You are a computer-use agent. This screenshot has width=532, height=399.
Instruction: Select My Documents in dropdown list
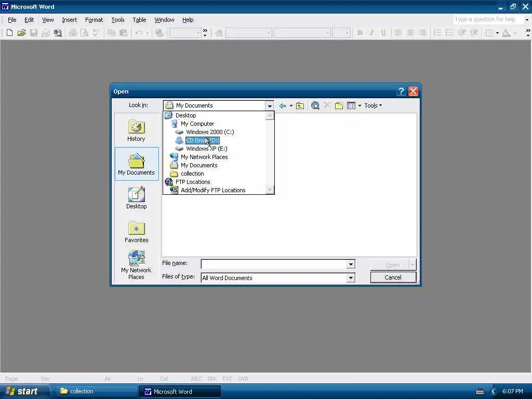(x=199, y=165)
